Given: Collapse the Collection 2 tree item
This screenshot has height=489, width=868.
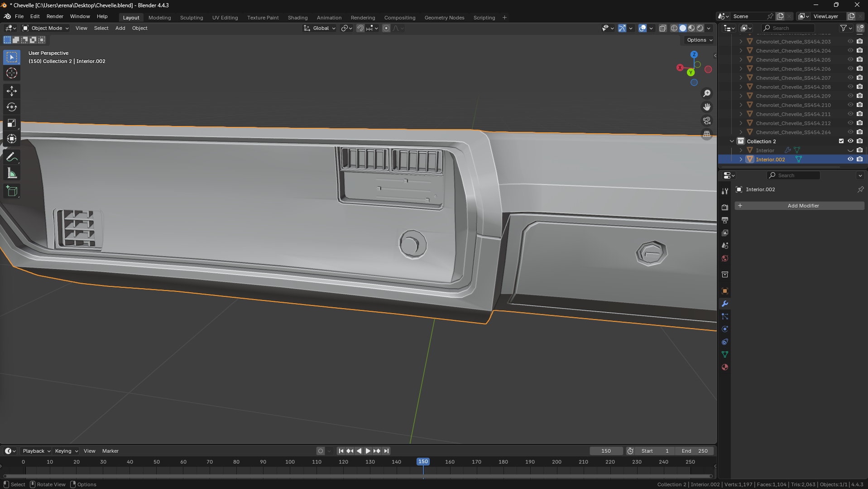Looking at the screenshot, I should point(732,141).
